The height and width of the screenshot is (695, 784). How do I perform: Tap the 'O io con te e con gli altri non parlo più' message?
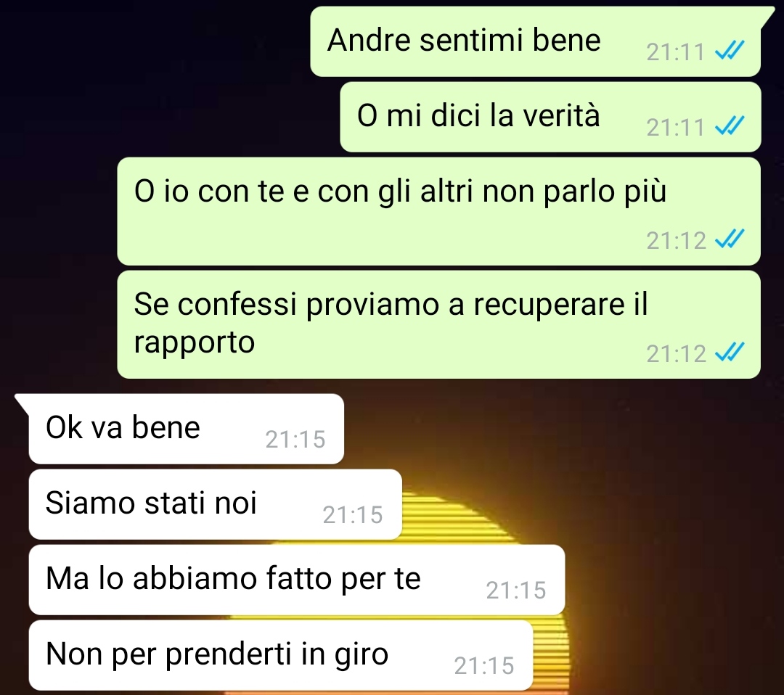click(439, 211)
